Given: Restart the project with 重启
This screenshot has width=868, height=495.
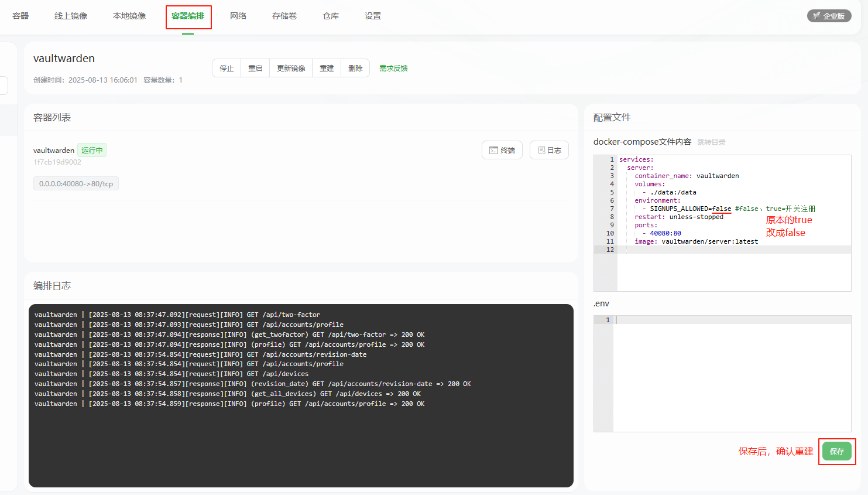Looking at the screenshot, I should coord(255,68).
